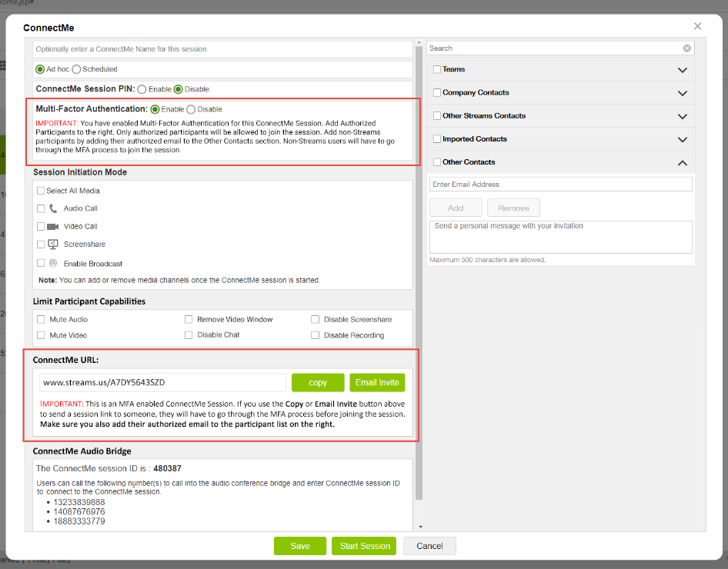Collapse the Other Contacts section
The height and width of the screenshot is (569, 728).
[682, 162]
